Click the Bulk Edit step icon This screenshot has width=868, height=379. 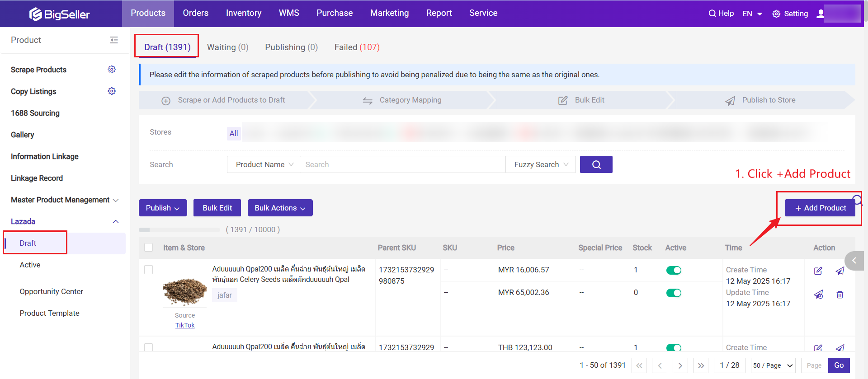[563, 100]
